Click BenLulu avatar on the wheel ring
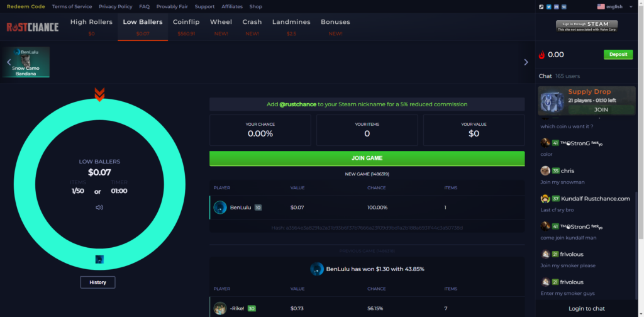Screen dimensions: 644x317 (x=99, y=259)
